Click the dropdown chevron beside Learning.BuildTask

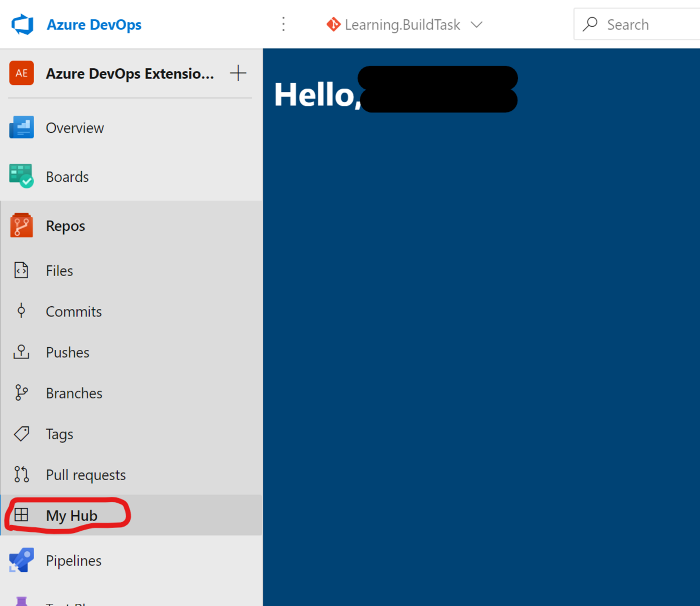coord(477,25)
